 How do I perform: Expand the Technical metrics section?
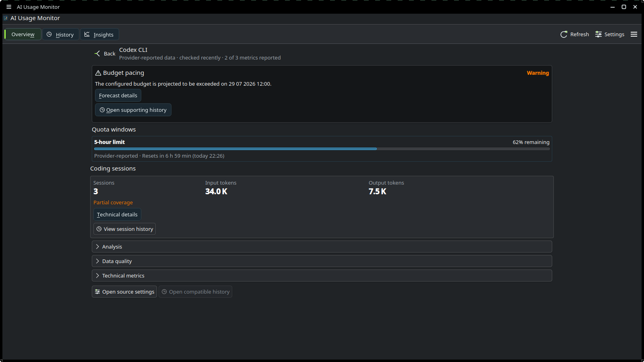coord(322,276)
